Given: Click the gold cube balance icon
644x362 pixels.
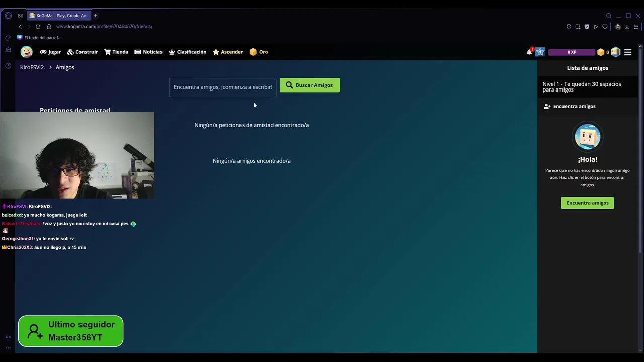Looking at the screenshot, I should tap(600, 52).
